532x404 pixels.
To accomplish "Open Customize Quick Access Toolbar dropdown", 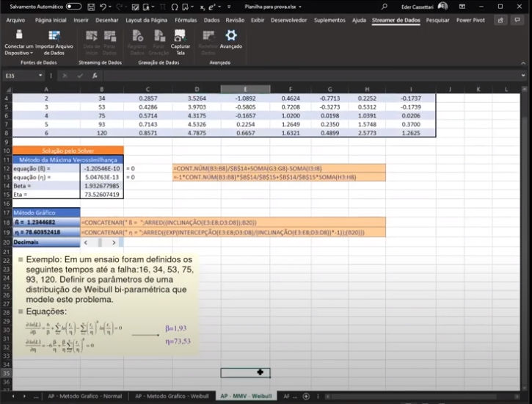I will (229, 7).
